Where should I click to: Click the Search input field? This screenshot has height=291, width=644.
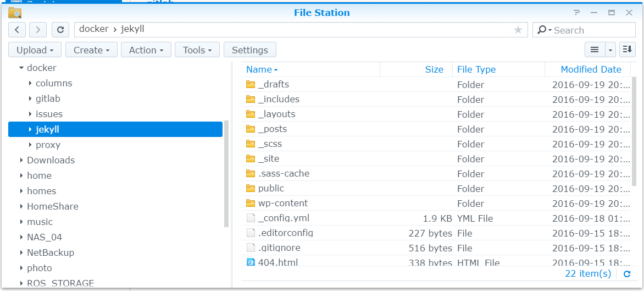click(594, 30)
